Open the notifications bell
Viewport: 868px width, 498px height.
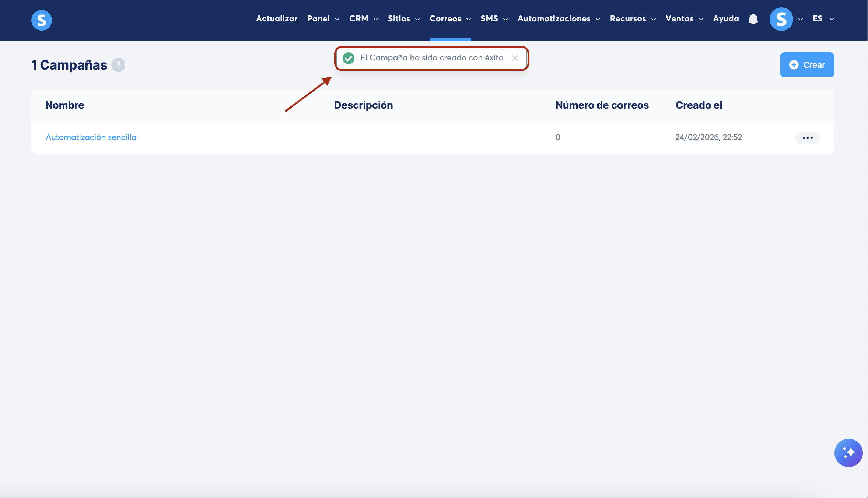[x=753, y=19]
